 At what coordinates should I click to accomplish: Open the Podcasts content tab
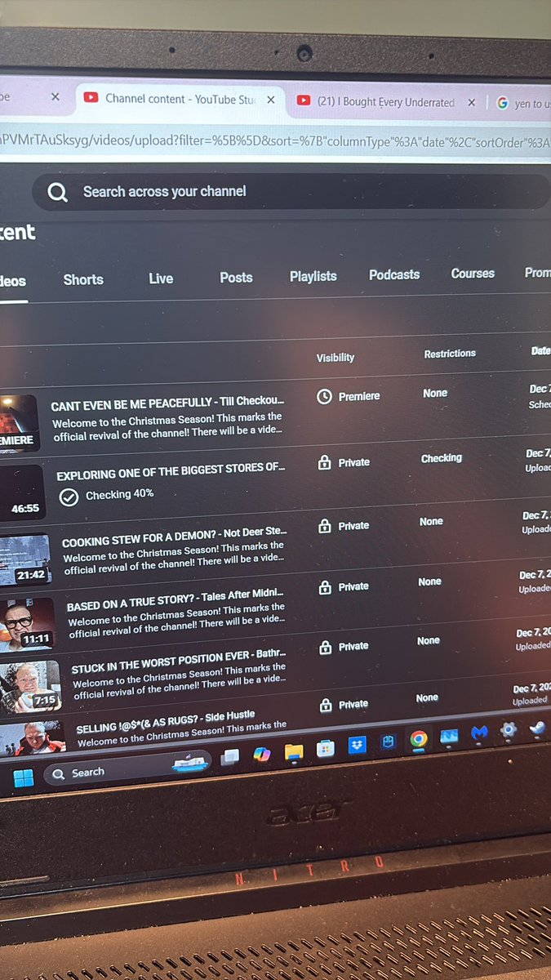point(394,274)
